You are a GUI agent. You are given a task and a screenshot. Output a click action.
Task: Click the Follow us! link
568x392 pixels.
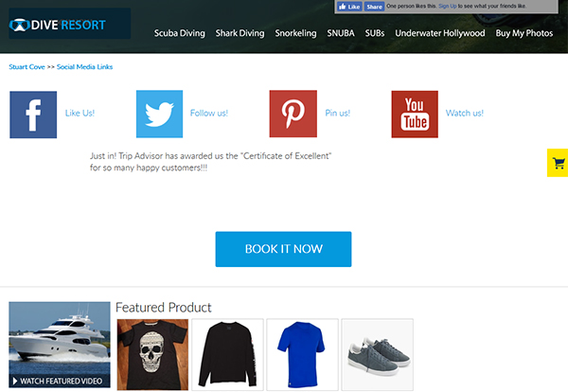pos(209,113)
